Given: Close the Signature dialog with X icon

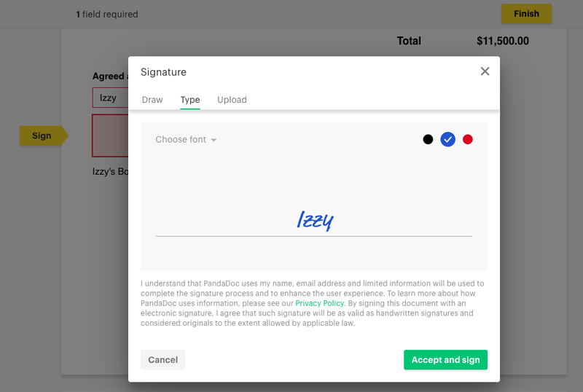Looking at the screenshot, I should pyautogui.click(x=485, y=71).
